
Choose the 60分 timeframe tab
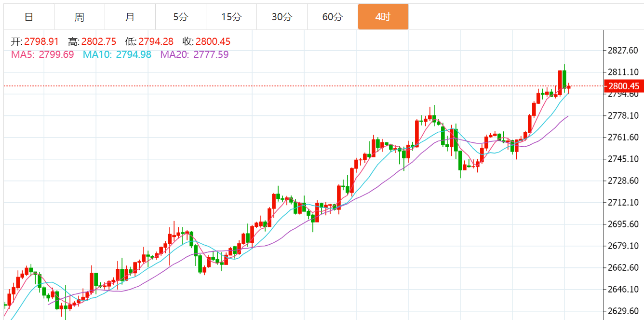[333, 17]
